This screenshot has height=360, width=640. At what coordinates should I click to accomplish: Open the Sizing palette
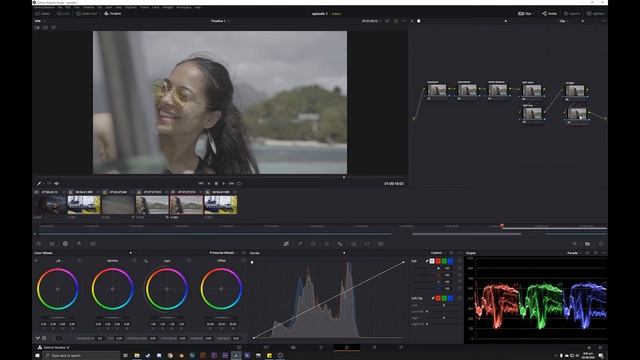(367, 244)
